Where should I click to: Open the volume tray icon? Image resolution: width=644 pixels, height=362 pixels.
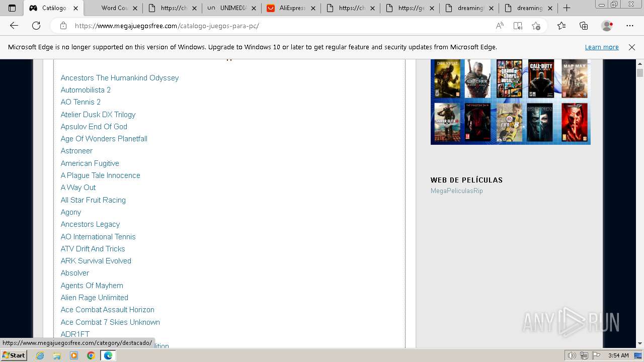572,355
